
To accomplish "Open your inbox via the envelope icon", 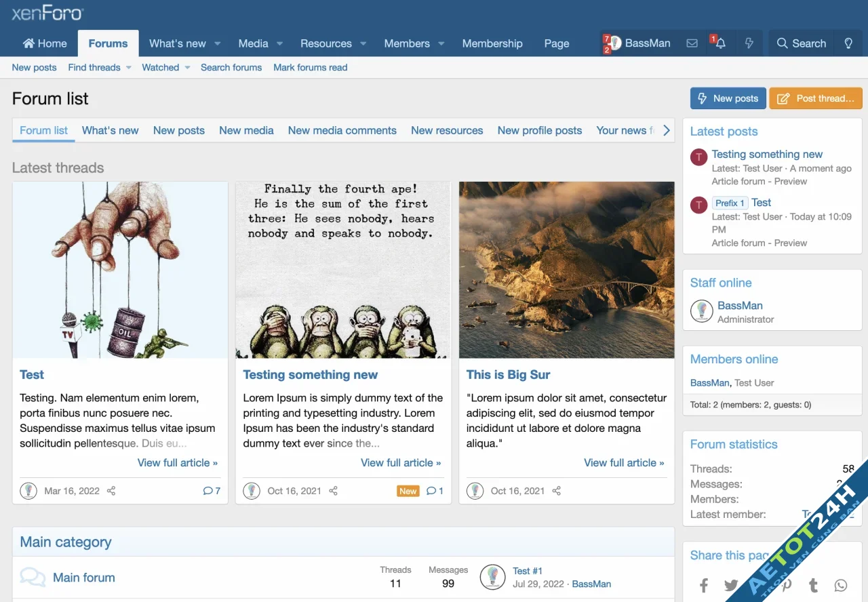I will [692, 43].
